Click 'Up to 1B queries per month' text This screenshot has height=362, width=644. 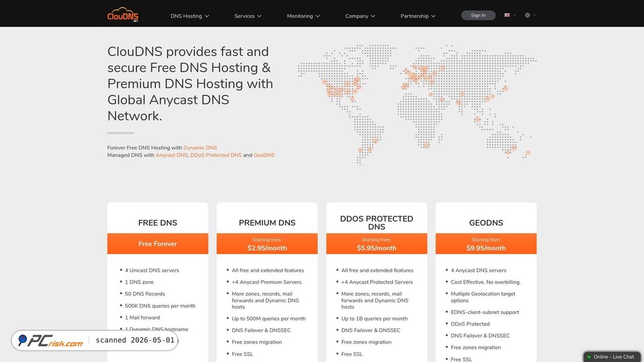click(x=375, y=319)
